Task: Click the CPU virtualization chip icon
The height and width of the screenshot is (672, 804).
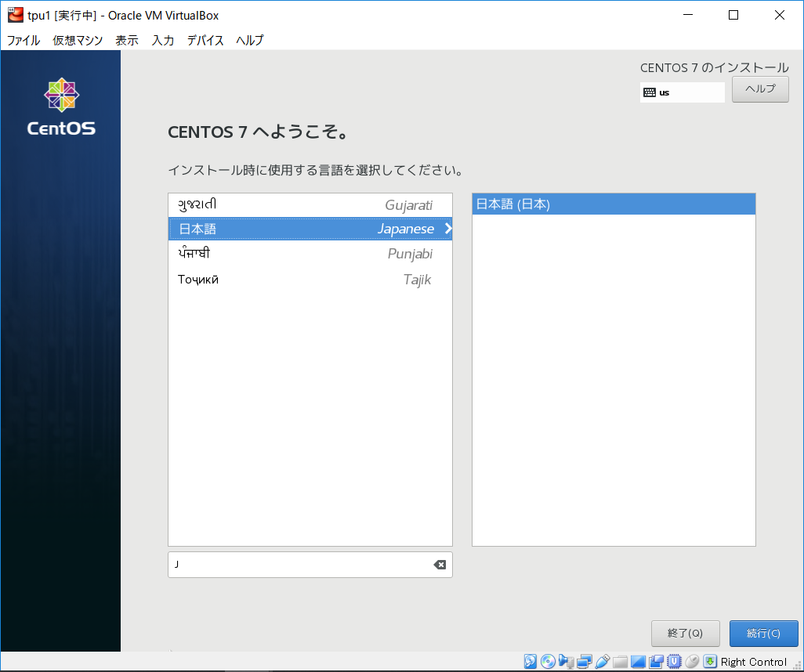Action: click(x=674, y=662)
